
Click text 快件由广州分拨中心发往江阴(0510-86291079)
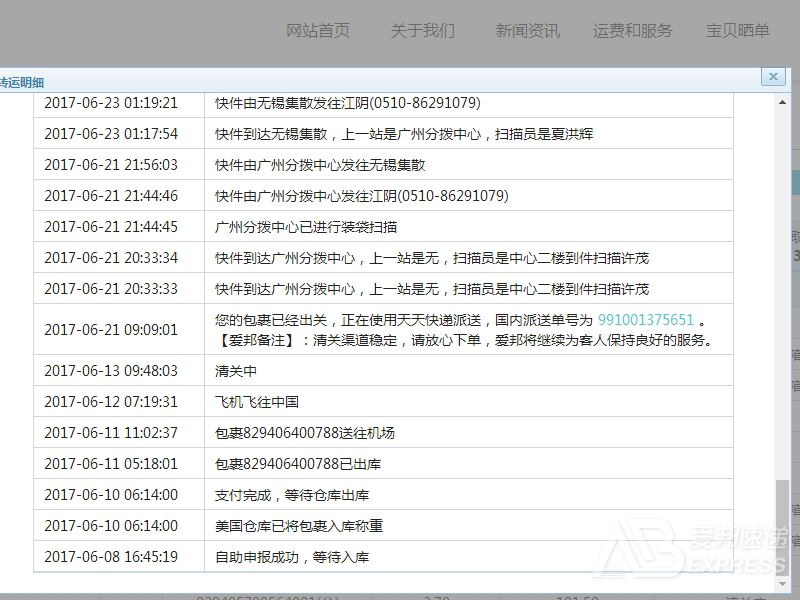pos(362,196)
